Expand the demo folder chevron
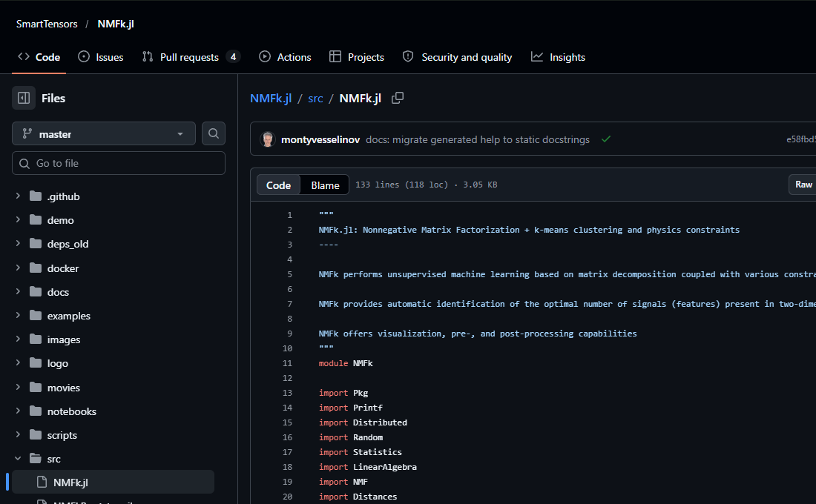816x504 pixels. coord(18,220)
